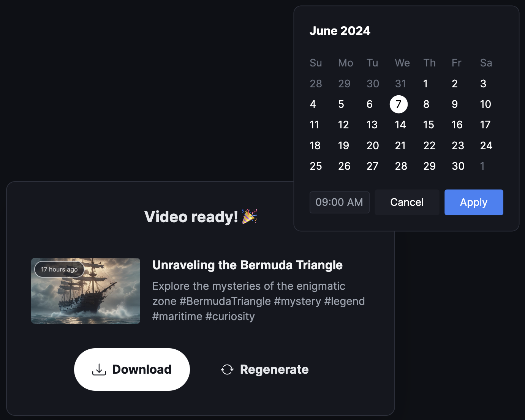Image resolution: width=525 pixels, height=420 pixels.
Task: Cancel the date selection
Action: pyautogui.click(x=407, y=202)
